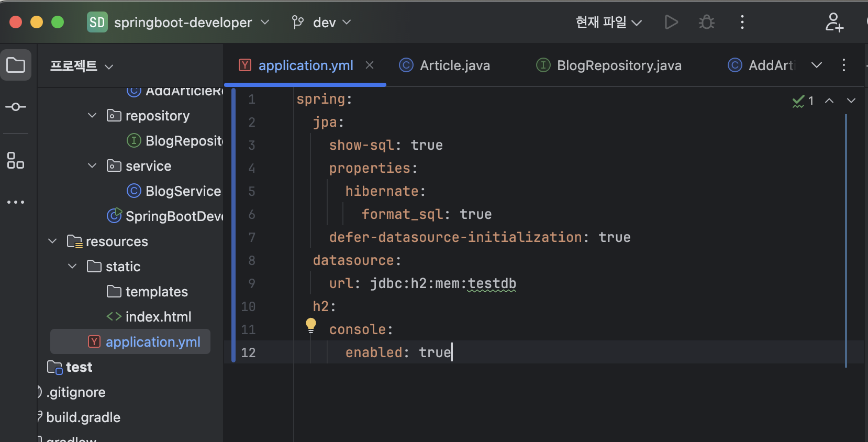This screenshot has height=442, width=868.
Task: Switch to the Article.java tab
Action: 445,65
